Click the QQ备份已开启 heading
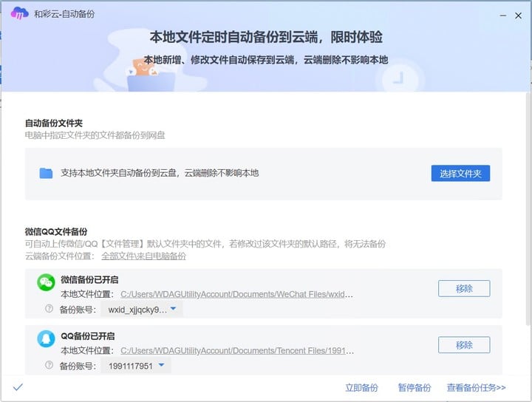 [87, 336]
